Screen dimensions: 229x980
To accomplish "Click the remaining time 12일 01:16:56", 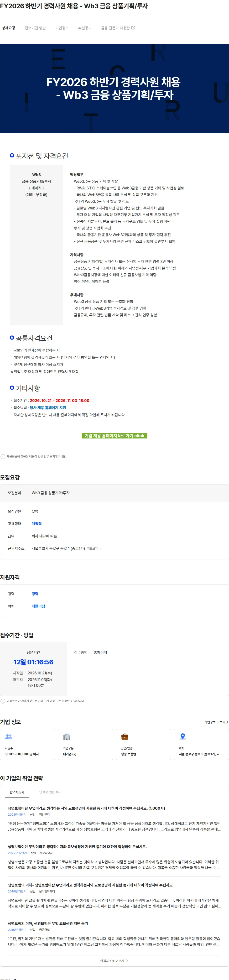I will 33,662.
